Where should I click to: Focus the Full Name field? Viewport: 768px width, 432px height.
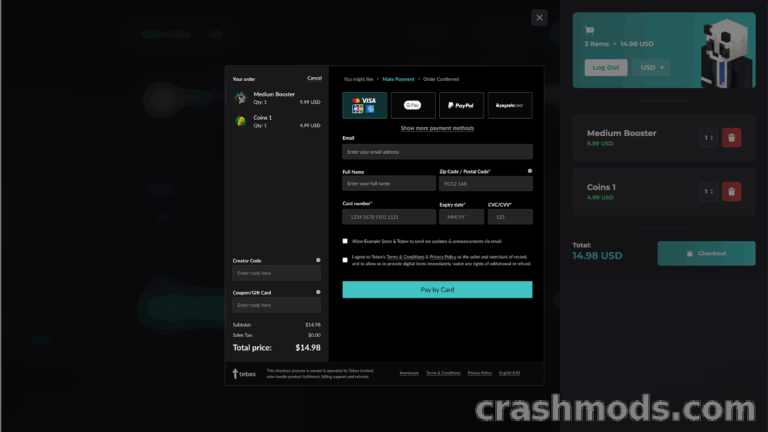(389, 184)
